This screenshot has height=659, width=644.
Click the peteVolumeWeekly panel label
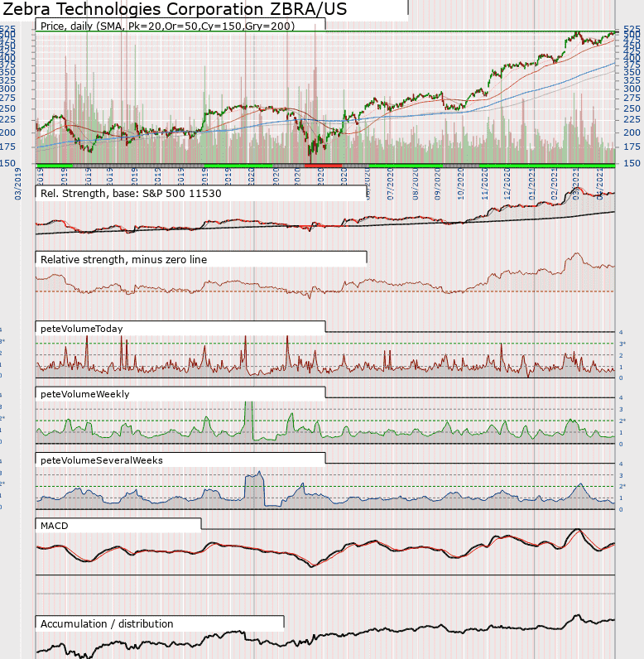click(x=85, y=394)
